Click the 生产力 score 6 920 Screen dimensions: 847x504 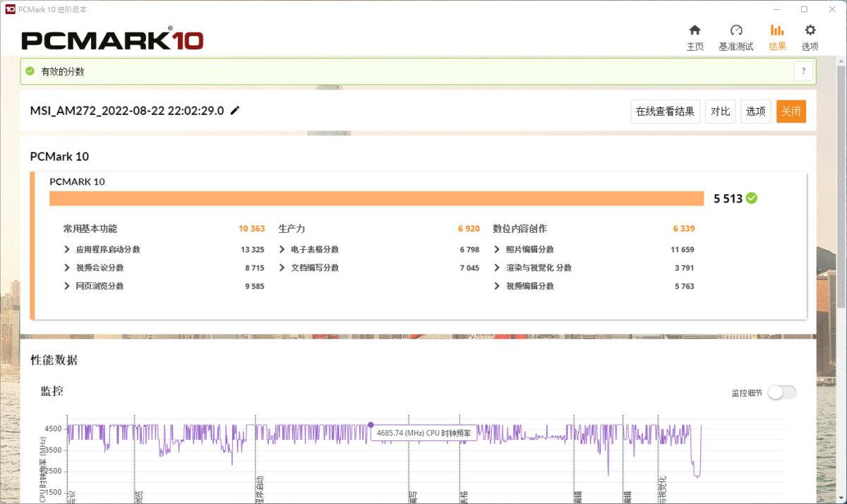pyautogui.click(x=469, y=229)
